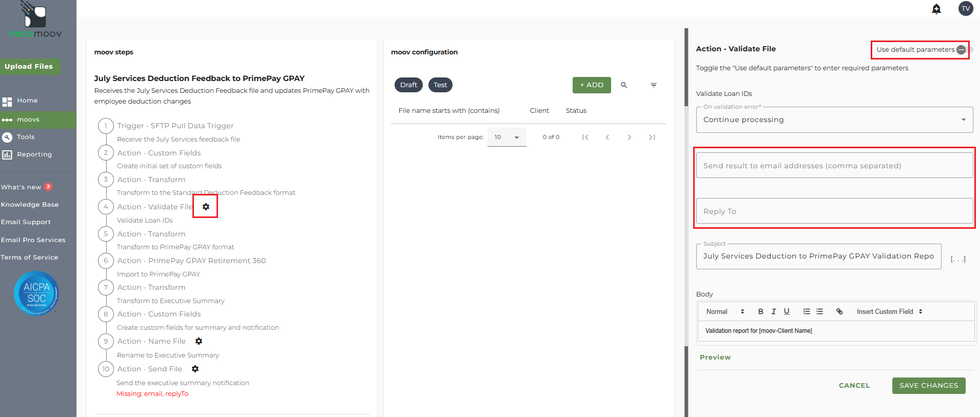This screenshot has height=417, width=980.
Task: Click the Upload Files button
Action: click(x=30, y=67)
